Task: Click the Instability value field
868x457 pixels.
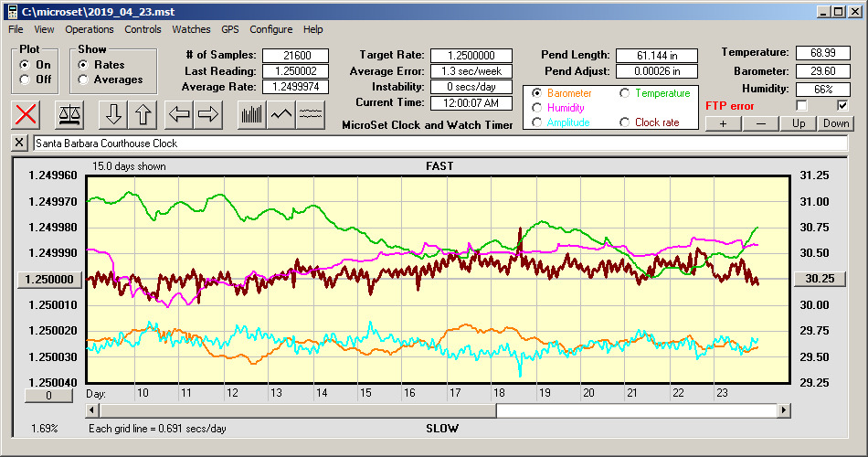Action: (471, 87)
